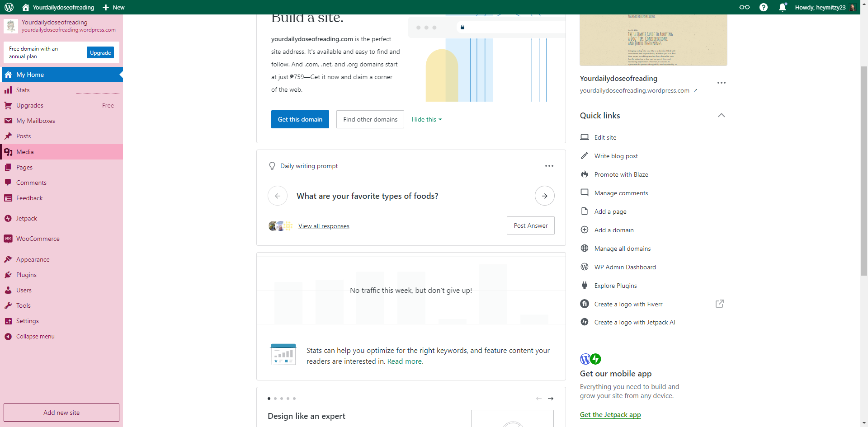Open the Hide this dropdown
Viewport: 868px width, 427px height.
coord(426,119)
